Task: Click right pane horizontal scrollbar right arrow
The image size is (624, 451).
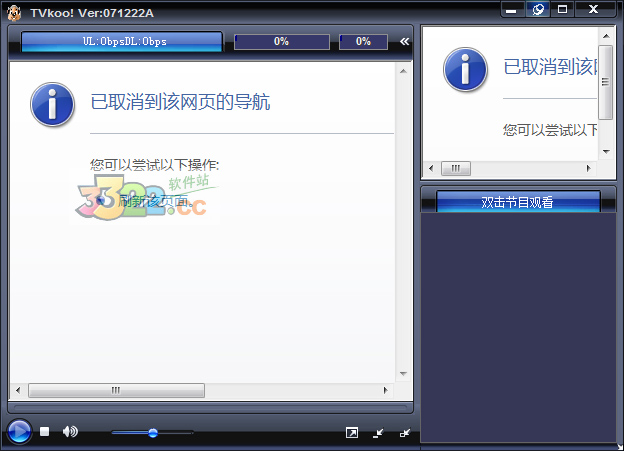Action: 589,168
